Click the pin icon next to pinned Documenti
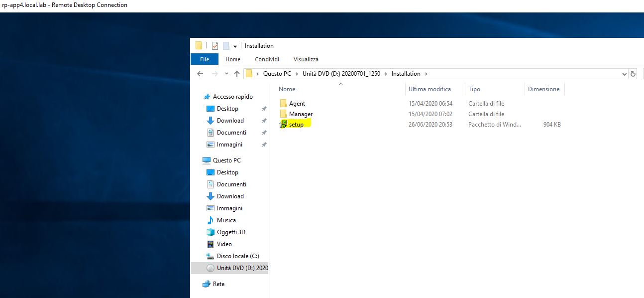Screen dimensions: 644x298 (264, 133)
